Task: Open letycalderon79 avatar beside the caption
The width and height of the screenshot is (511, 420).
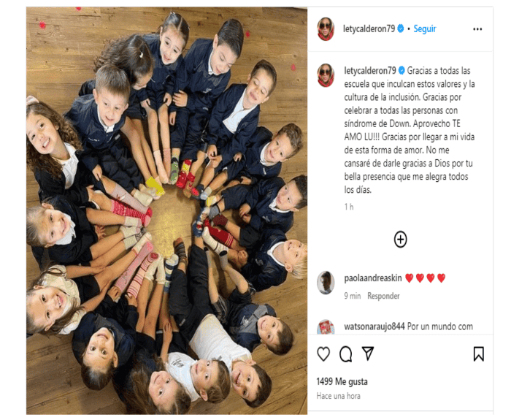Action: (326, 75)
